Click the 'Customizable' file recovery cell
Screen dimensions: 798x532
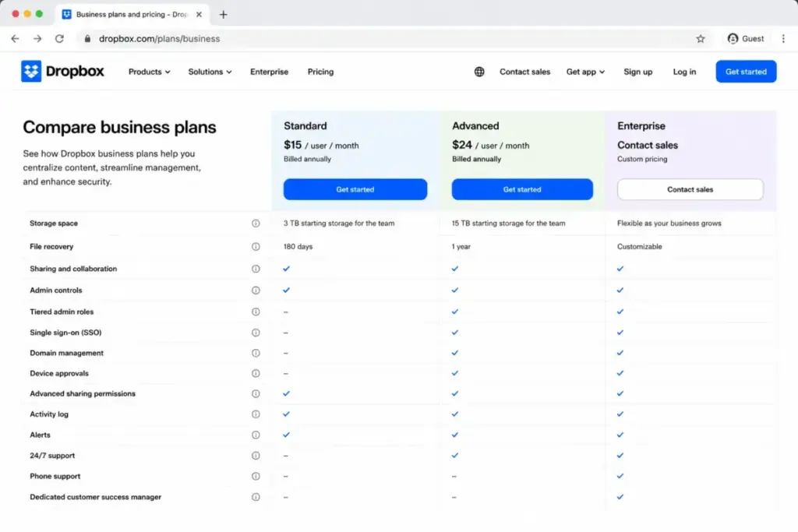(640, 247)
